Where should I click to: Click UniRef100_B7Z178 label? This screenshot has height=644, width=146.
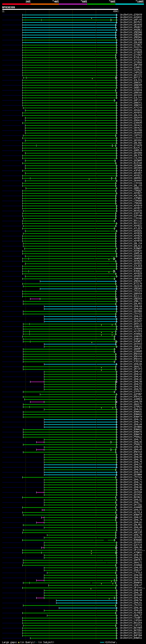[131, 284]
